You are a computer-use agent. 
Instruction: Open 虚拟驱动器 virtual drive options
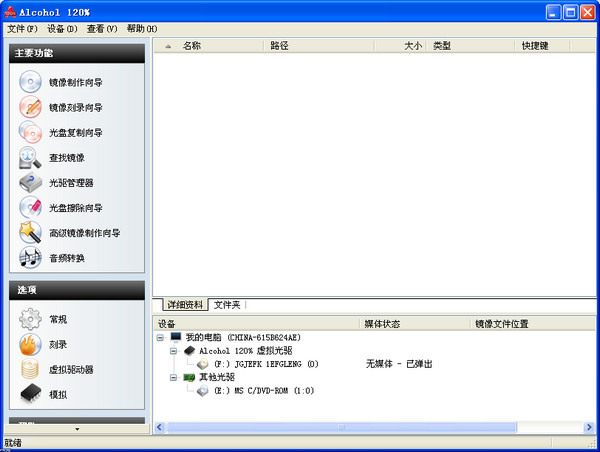pyautogui.click(x=31, y=369)
